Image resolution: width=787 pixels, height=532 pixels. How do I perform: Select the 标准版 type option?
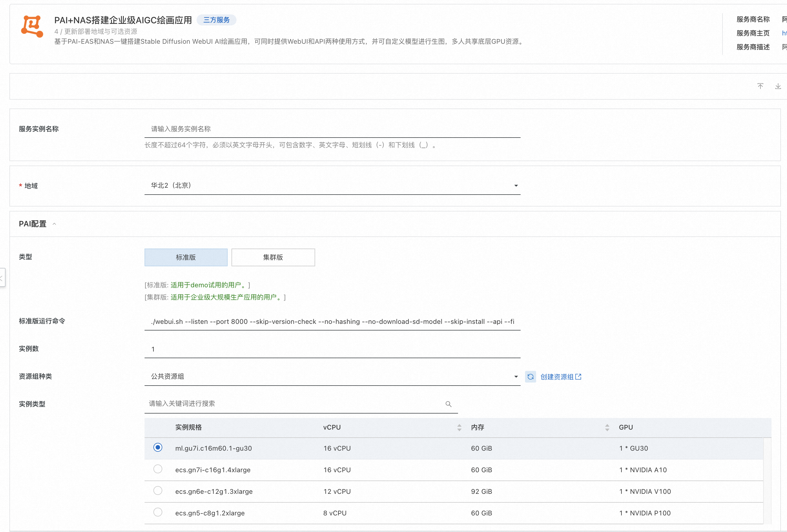click(x=186, y=257)
